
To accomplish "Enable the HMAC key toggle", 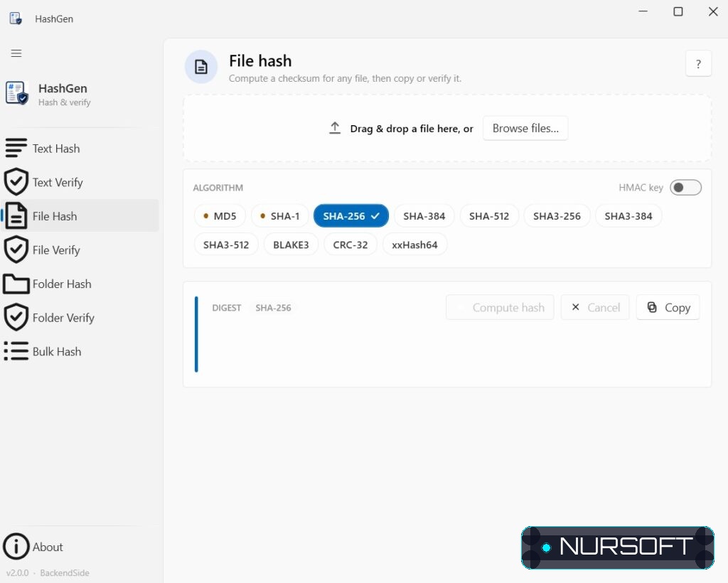I will (x=685, y=188).
